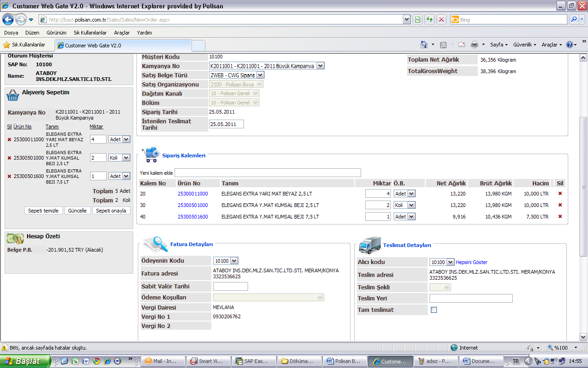Open the Düzen menu

tap(32, 33)
